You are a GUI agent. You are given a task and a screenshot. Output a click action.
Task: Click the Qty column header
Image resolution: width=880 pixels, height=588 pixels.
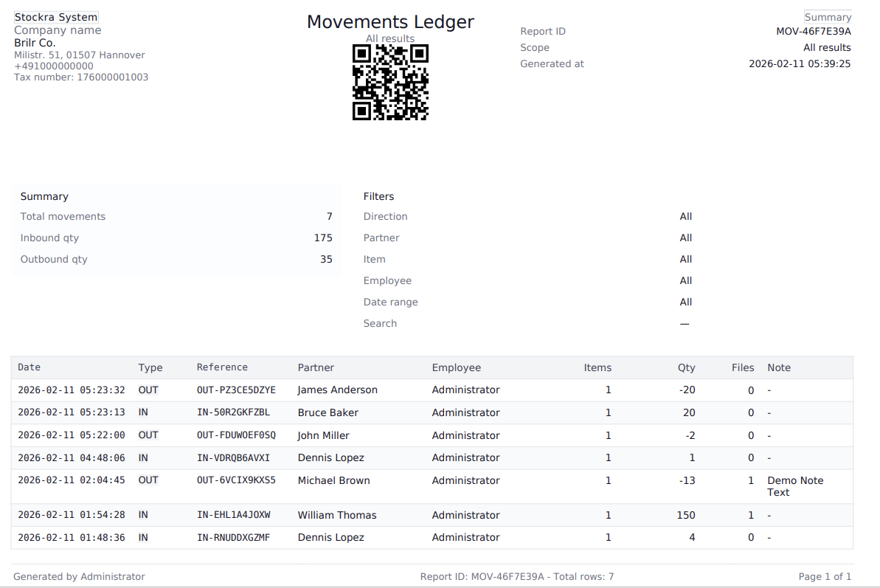pos(686,367)
